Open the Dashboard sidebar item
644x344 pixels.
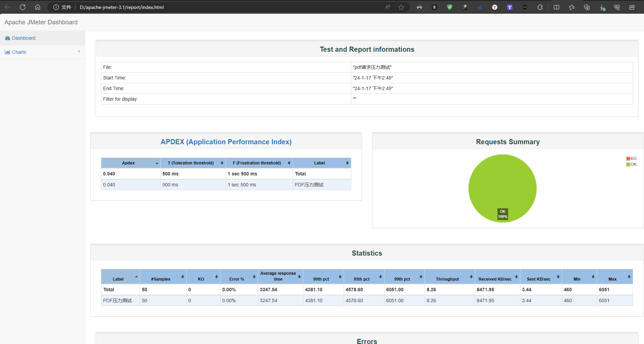(x=23, y=38)
